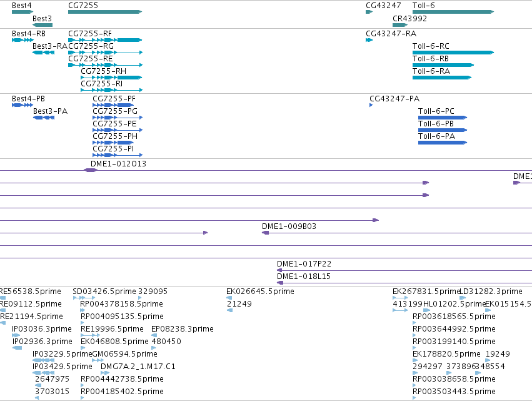This screenshot has height=401, width=532.
Task: Select the SD03426.5prime EST
Action: pyautogui.click(x=84, y=298)
